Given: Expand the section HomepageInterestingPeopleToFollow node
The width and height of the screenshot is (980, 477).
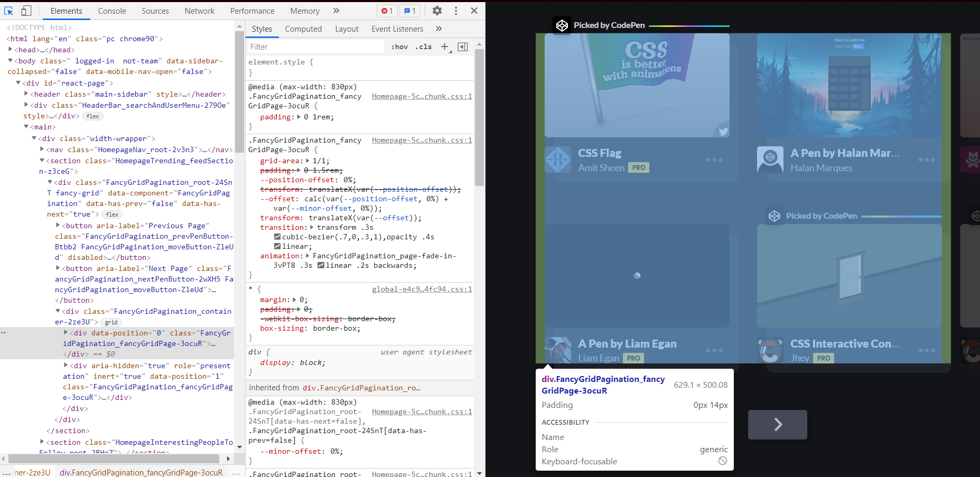Looking at the screenshot, I should [x=42, y=442].
